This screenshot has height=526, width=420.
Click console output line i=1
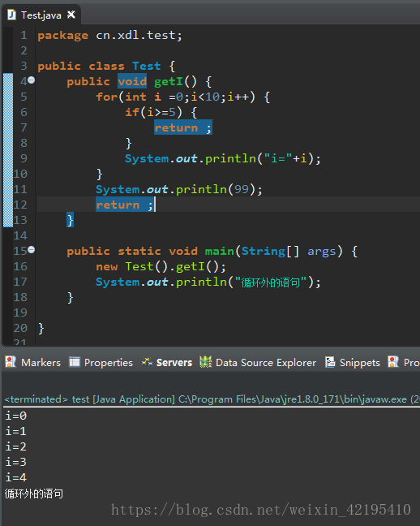click(16, 431)
